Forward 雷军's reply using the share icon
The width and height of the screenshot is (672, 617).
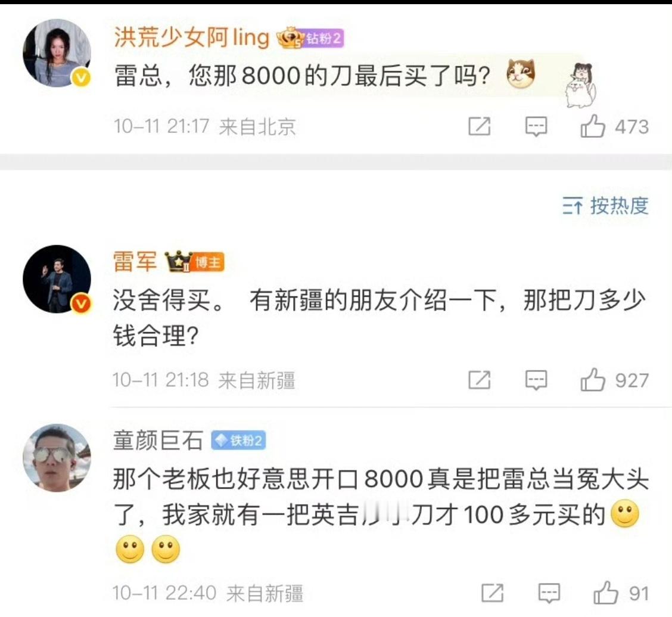pyautogui.click(x=480, y=380)
